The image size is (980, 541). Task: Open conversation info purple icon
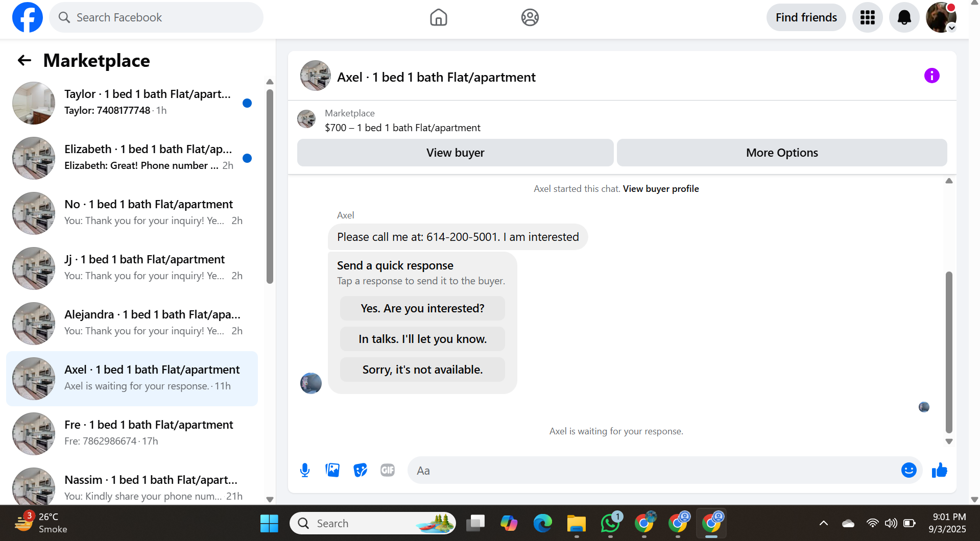pos(931,76)
